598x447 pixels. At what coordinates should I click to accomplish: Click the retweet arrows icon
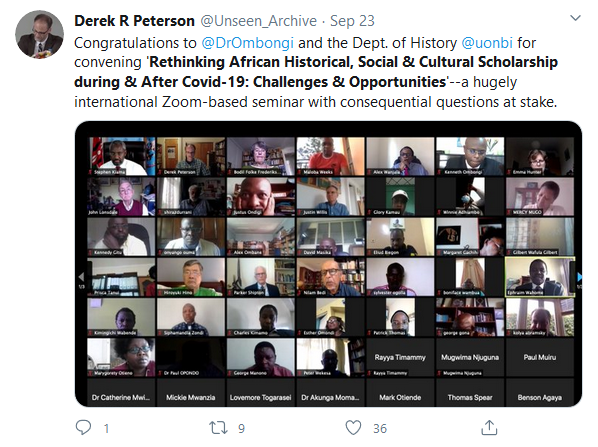[218, 428]
